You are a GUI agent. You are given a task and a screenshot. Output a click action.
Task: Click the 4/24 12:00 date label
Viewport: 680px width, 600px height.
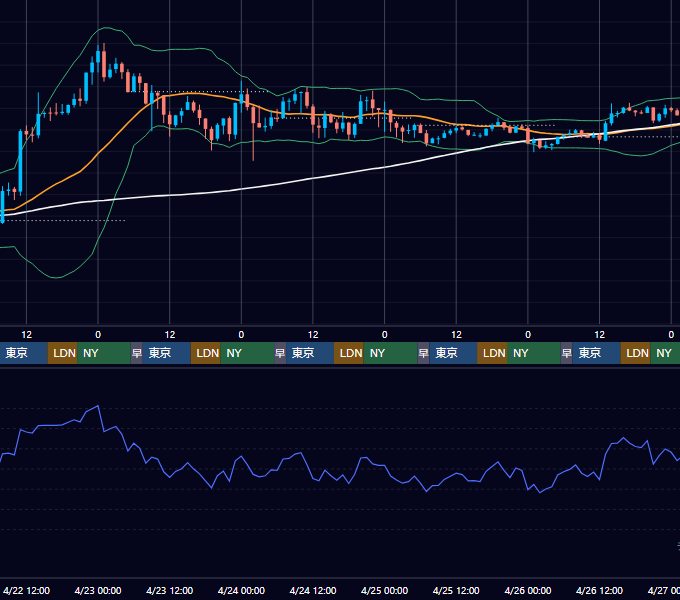coord(313,590)
